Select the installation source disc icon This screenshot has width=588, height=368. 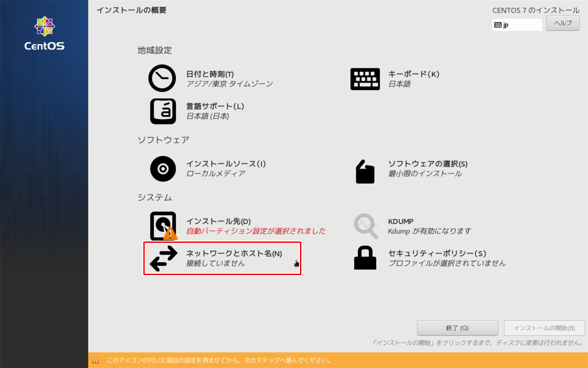click(163, 169)
